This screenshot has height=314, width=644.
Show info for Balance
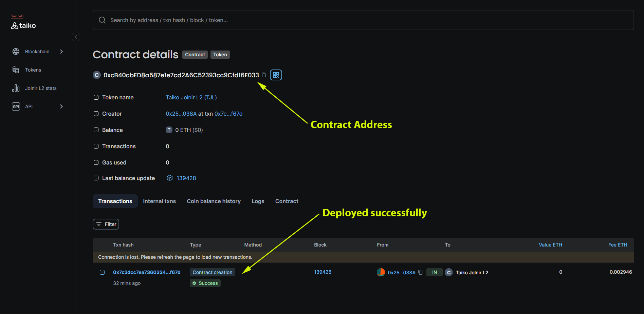[96, 130]
